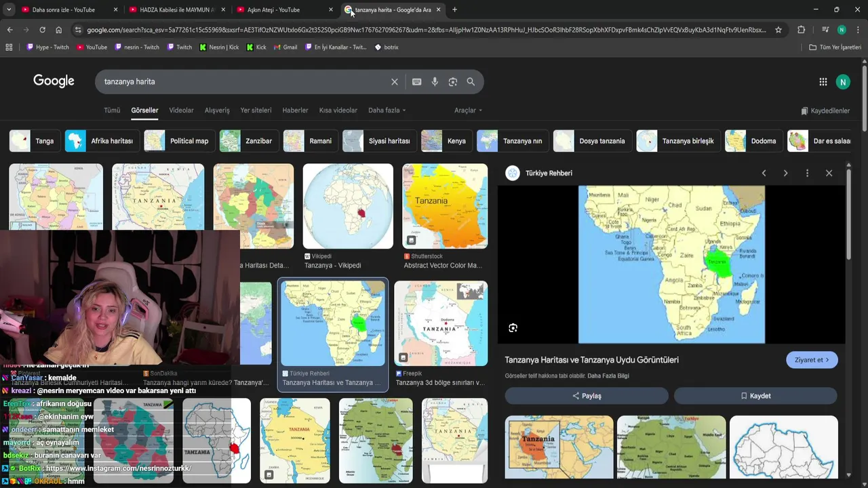Go to previous image in preview panel
This screenshot has height=488, width=868.
point(764,173)
